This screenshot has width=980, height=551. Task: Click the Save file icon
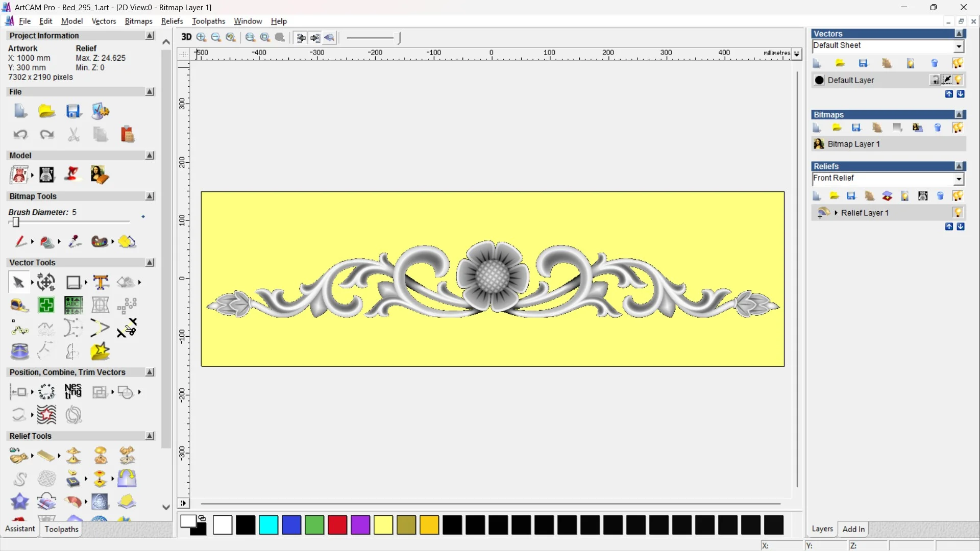click(x=73, y=111)
